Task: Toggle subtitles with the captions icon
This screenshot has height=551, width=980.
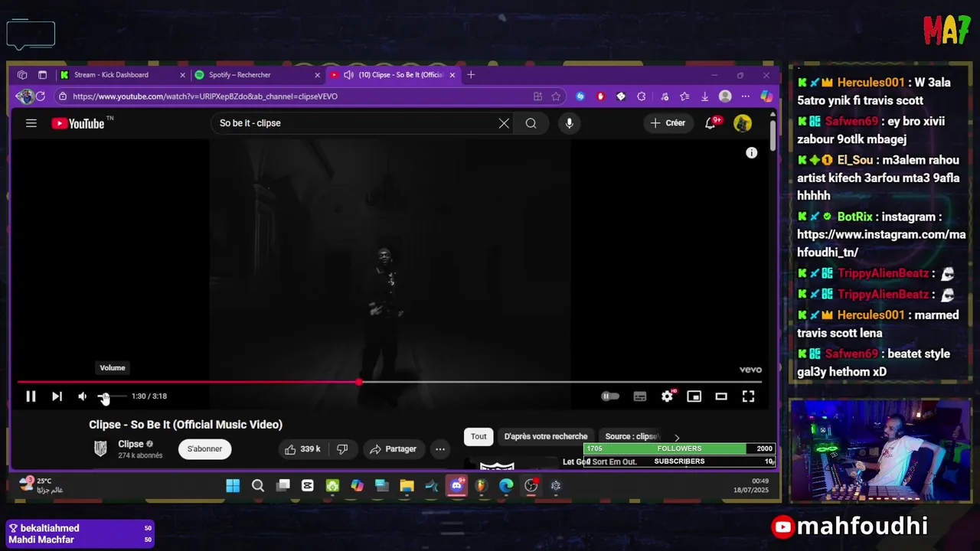Action: pyautogui.click(x=640, y=396)
